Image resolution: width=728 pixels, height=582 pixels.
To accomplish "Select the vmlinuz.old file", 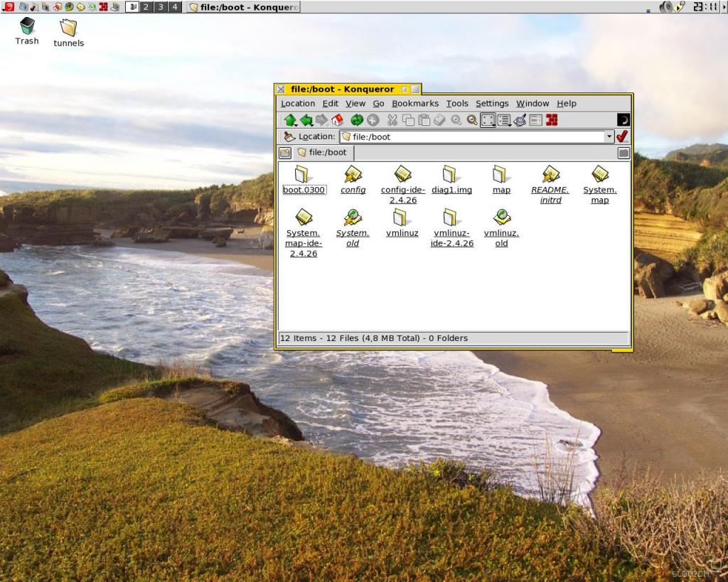I will click(x=501, y=227).
